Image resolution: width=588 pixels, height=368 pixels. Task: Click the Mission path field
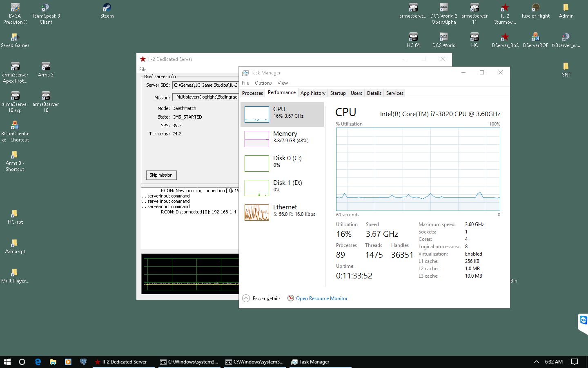205,97
